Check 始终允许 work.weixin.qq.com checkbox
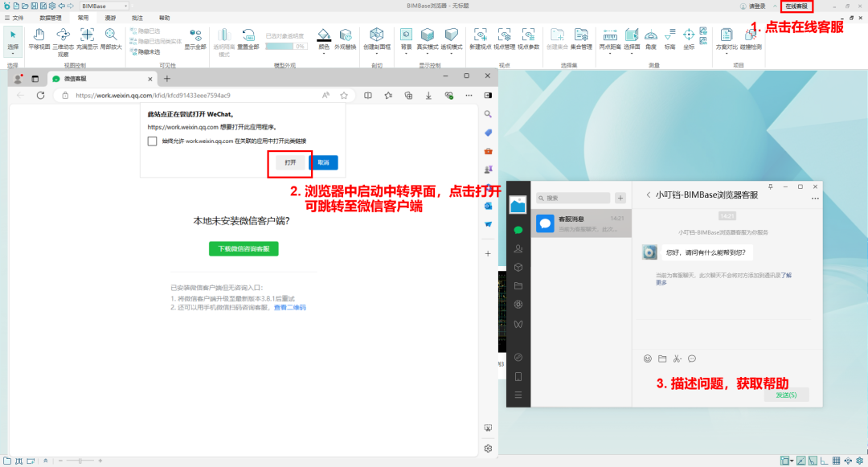Screen dimensions: 868x467 (x=152, y=141)
